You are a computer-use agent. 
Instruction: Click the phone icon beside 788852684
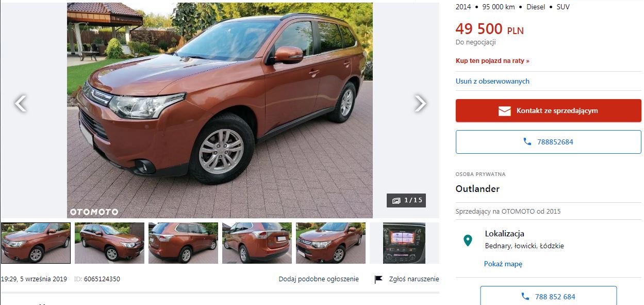coord(527,141)
